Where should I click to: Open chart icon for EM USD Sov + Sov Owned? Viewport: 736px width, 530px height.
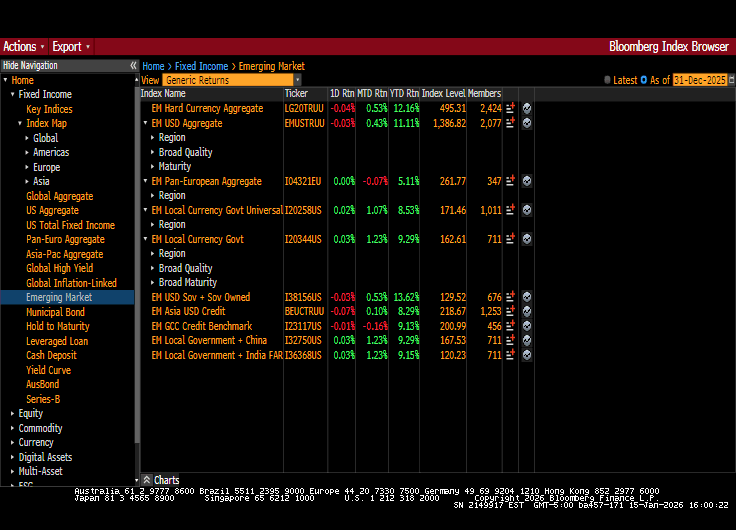[x=527, y=297]
